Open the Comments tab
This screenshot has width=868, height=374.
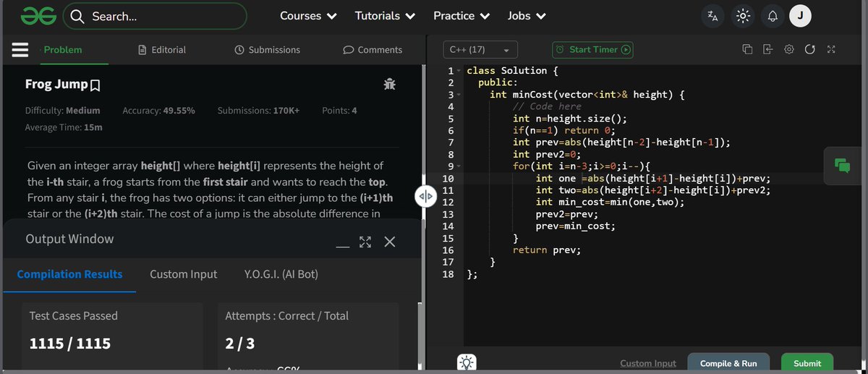pos(373,50)
